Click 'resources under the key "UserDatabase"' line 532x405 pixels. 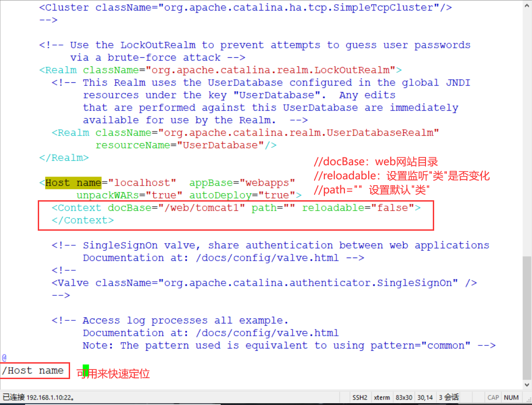coord(239,95)
